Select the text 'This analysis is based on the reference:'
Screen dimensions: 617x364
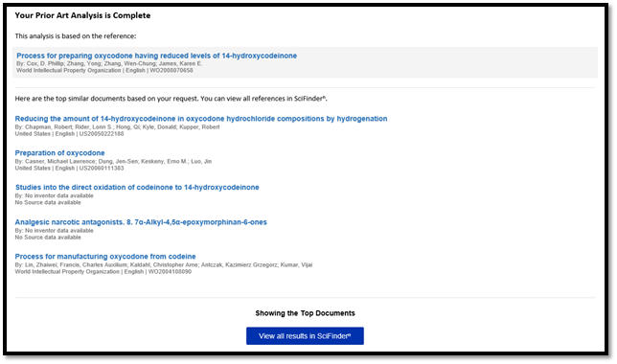[x=76, y=36]
